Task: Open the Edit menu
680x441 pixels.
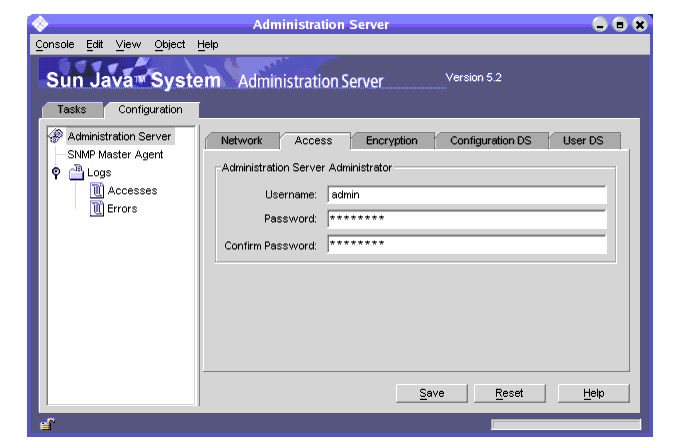Action: (95, 44)
